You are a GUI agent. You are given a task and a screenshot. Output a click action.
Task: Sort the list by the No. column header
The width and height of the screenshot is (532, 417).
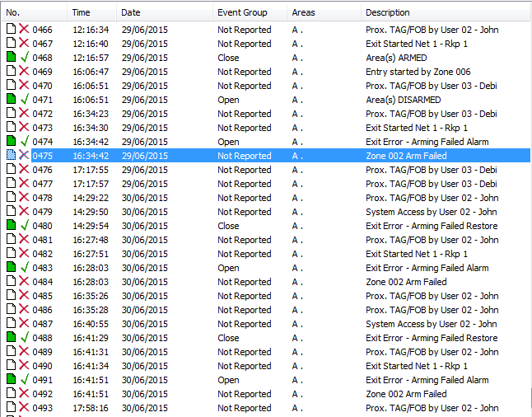[33, 12]
